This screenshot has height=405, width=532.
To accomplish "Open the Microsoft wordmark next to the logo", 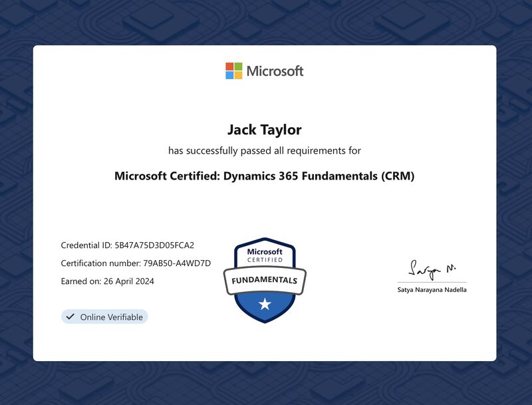I will (275, 70).
